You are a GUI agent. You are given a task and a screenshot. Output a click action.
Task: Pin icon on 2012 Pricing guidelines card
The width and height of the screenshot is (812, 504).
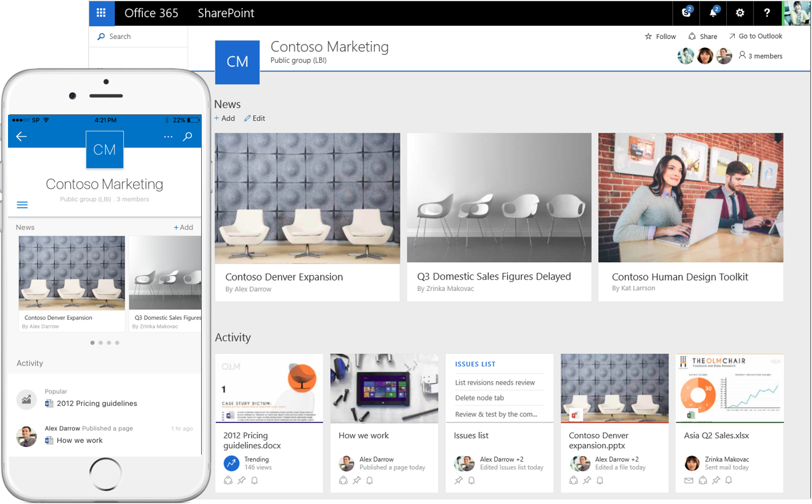click(x=242, y=481)
